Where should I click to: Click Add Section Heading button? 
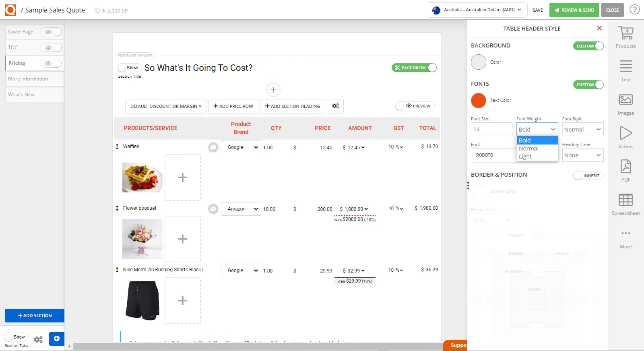[293, 106]
